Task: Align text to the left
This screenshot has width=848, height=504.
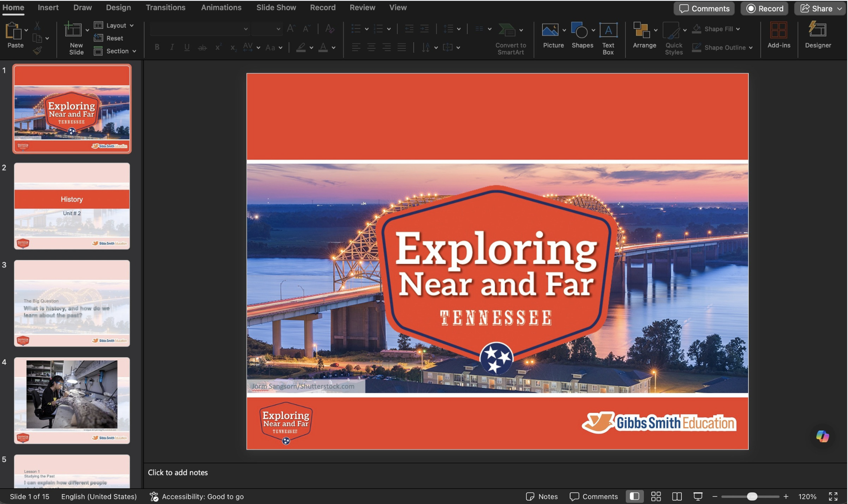Action: click(356, 47)
